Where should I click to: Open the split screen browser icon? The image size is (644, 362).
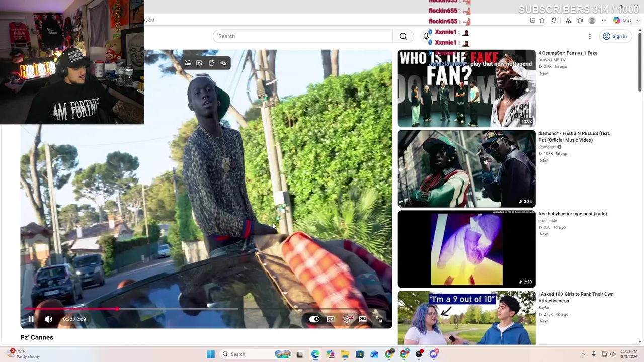coord(532,20)
